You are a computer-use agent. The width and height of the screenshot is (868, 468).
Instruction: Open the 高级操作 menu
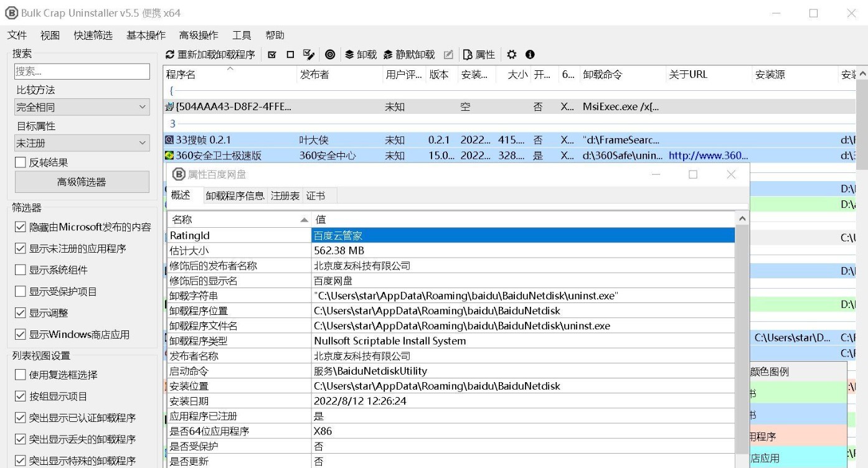pos(199,35)
